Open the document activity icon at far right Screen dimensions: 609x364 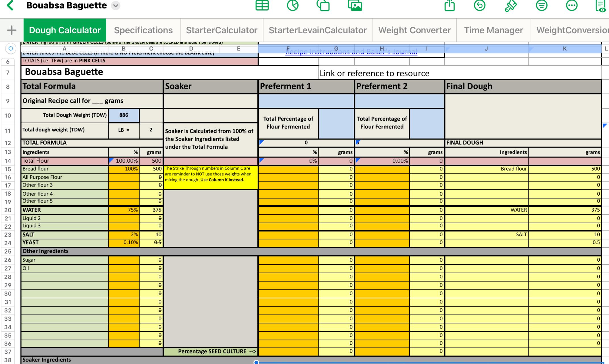tap(600, 6)
